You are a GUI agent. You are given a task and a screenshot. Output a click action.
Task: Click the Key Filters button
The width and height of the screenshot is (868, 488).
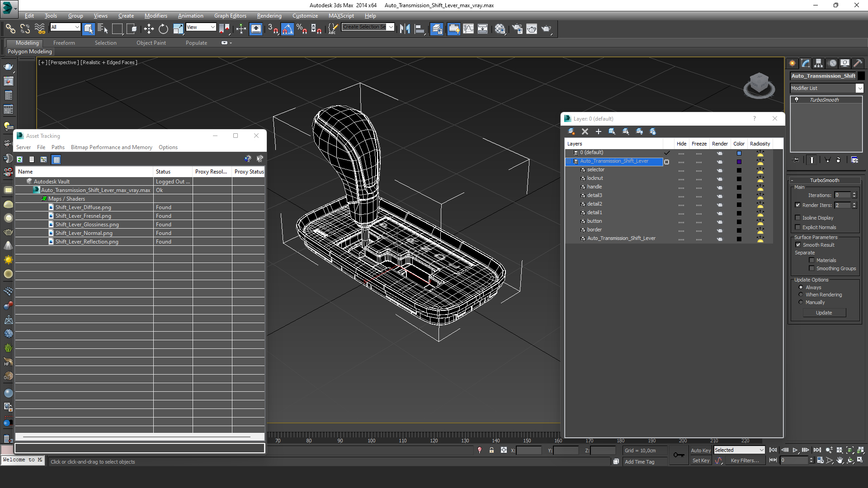coord(745,460)
